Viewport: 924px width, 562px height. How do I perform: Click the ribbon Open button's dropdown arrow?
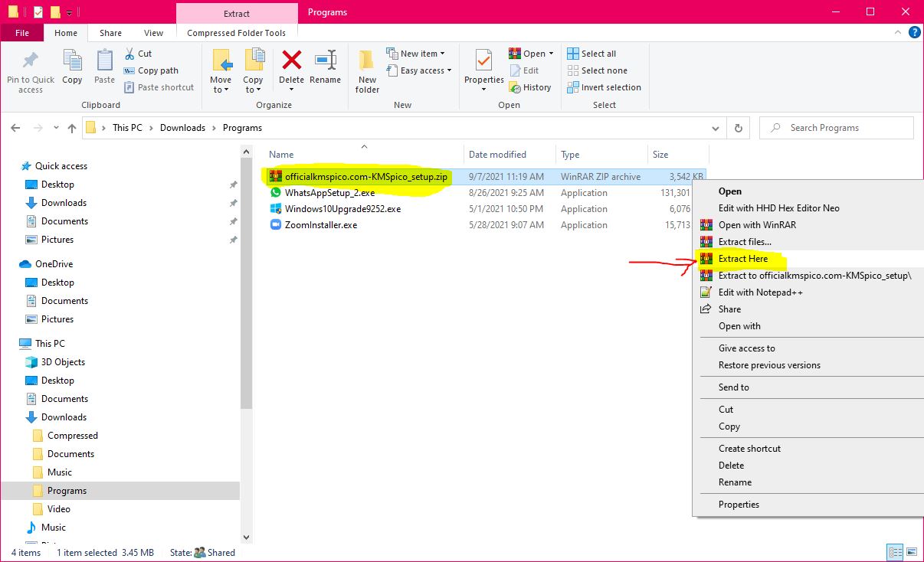[x=551, y=54]
